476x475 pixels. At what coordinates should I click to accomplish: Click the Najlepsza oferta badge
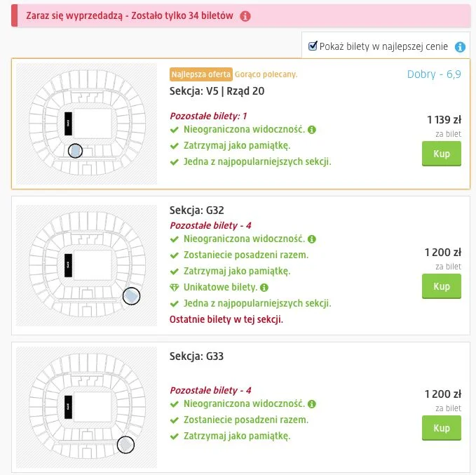(201, 74)
